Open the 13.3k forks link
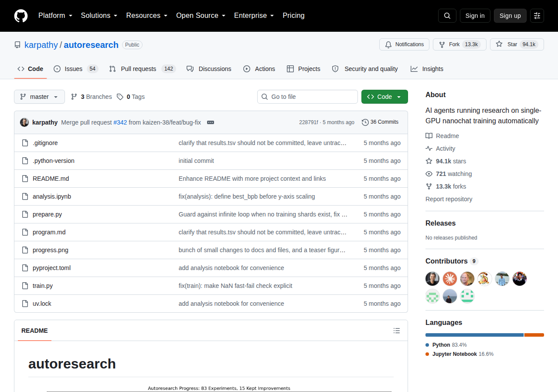The height and width of the screenshot is (392, 558). 446,186
